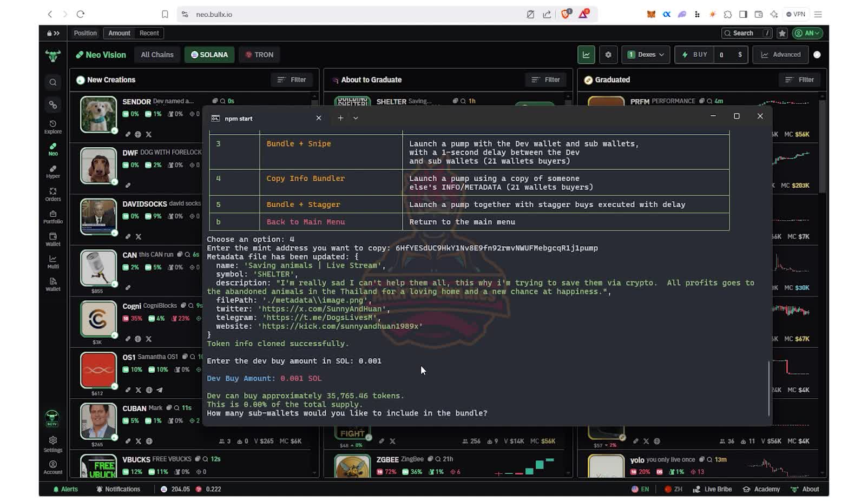
Task: Open Settings from the sidebar
Action: [52, 445]
